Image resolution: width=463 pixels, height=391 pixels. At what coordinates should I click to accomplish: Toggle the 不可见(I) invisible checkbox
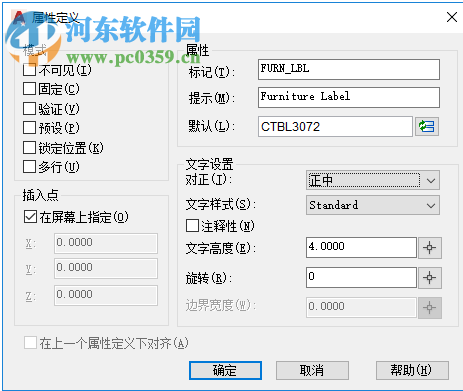tap(29, 70)
